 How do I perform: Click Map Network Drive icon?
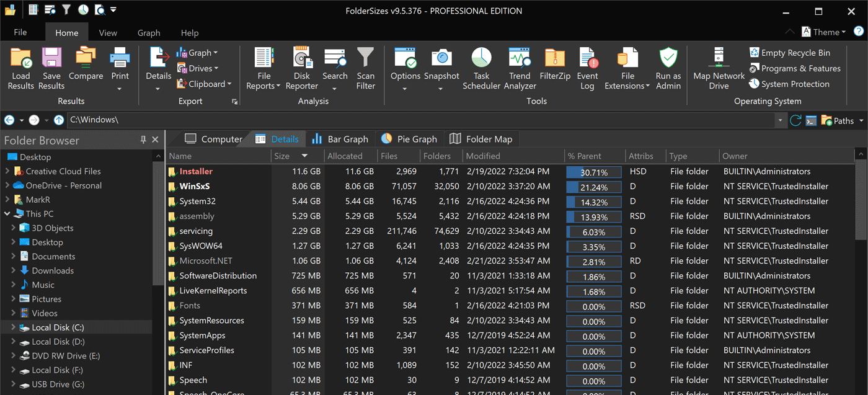point(719,58)
